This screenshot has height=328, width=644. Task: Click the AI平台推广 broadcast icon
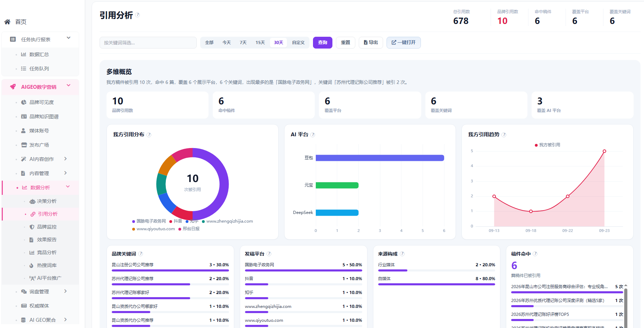tap(32, 278)
